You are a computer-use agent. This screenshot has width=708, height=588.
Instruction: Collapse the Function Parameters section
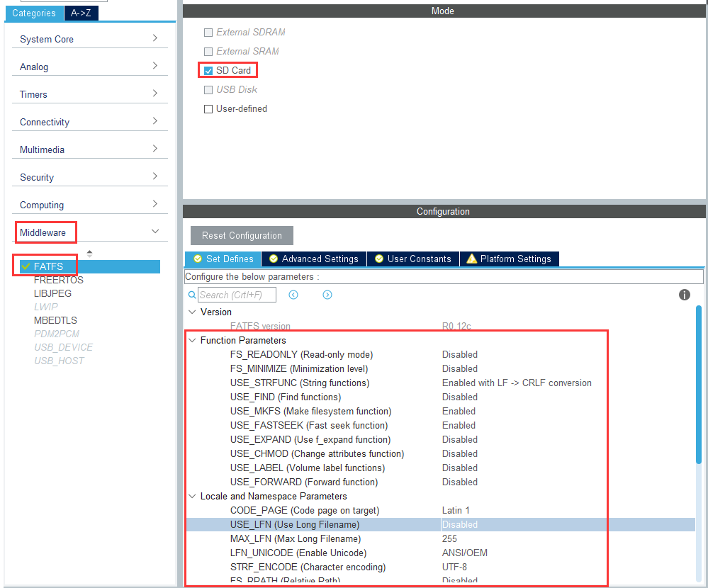pos(192,340)
